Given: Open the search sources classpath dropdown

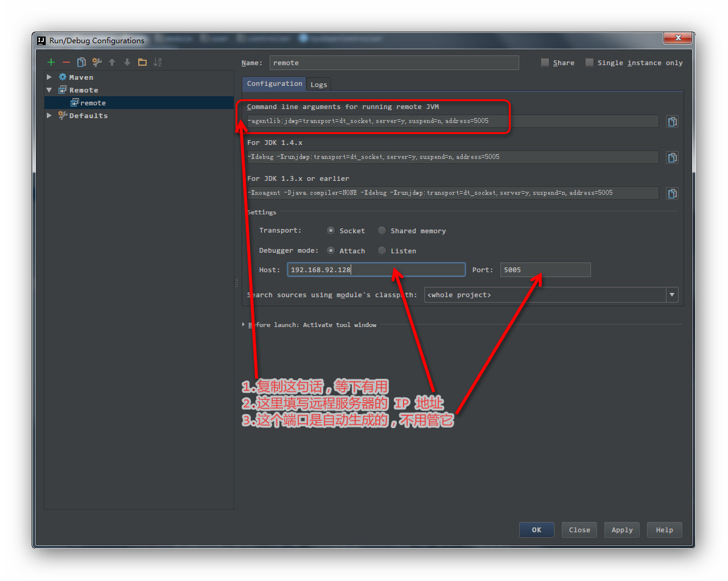Looking at the screenshot, I should [672, 295].
